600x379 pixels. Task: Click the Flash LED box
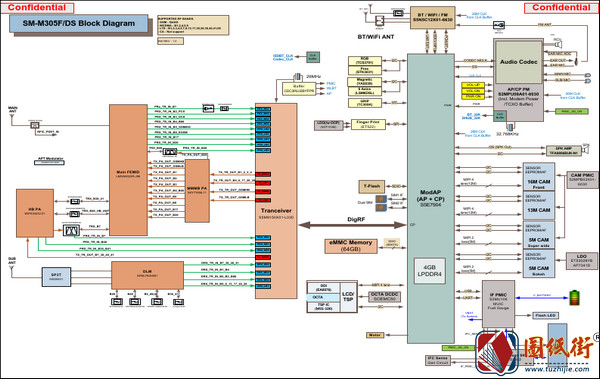click(546, 315)
